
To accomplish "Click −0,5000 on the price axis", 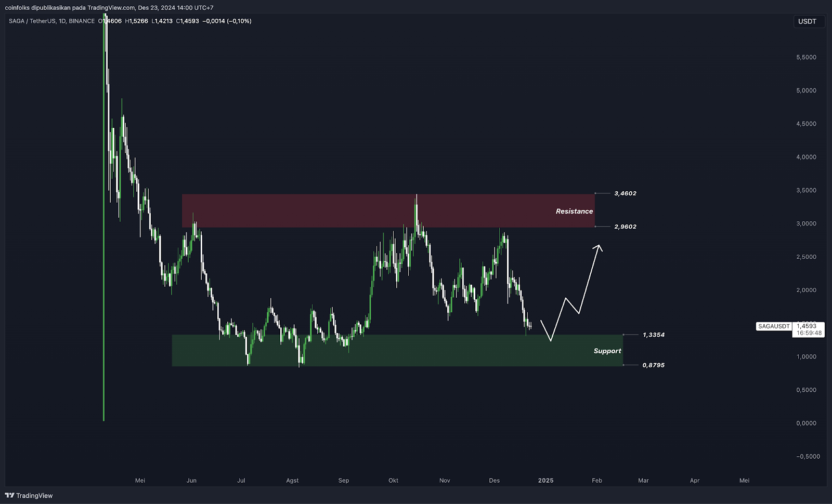I will click(808, 456).
